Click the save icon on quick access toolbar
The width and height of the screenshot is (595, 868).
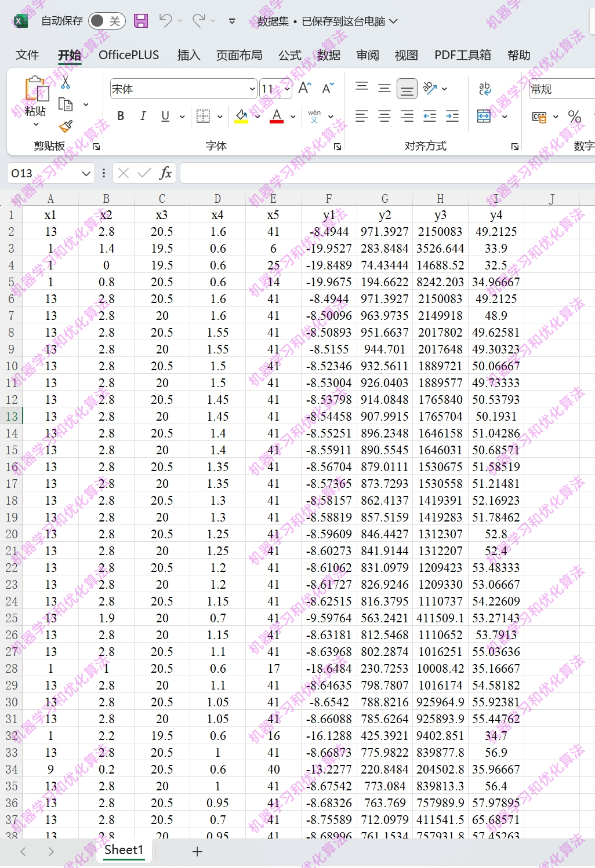[x=140, y=21]
